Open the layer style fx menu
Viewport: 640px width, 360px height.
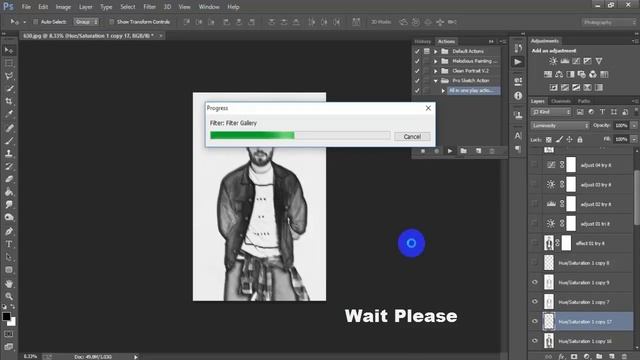pyautogui.click(x=561, y=356)
